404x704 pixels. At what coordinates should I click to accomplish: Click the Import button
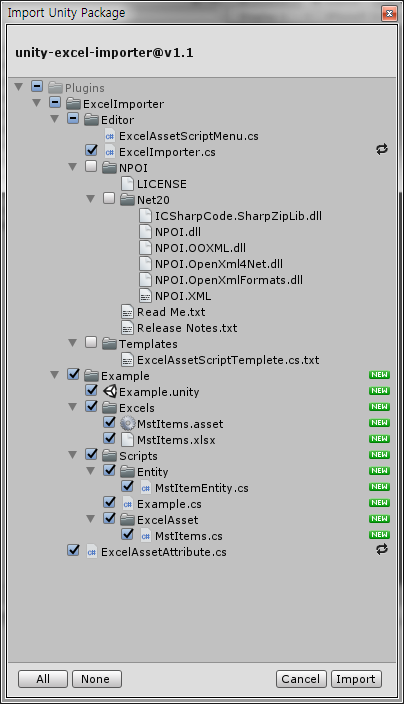(356, 679)
